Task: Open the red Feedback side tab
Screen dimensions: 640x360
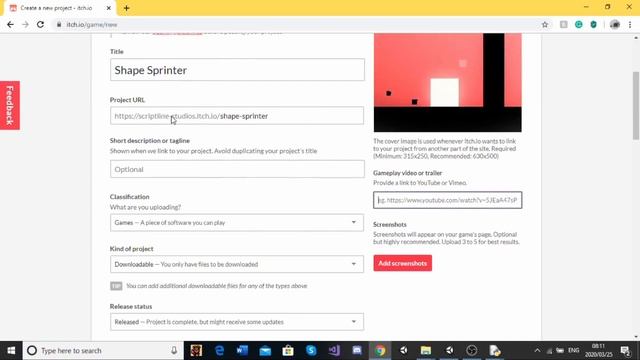Action: pos(10,105)
